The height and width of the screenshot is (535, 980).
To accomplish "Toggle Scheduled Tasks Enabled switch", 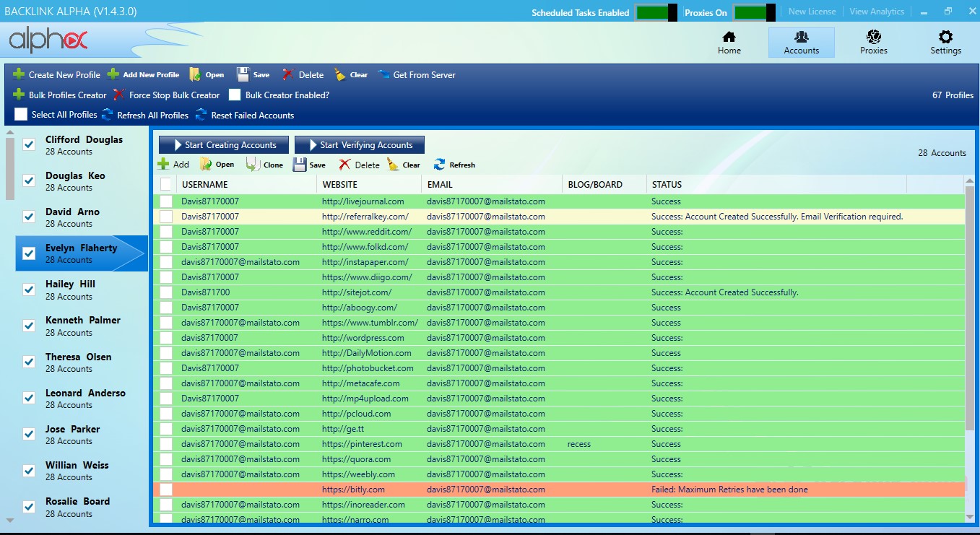I will (656, 12).
